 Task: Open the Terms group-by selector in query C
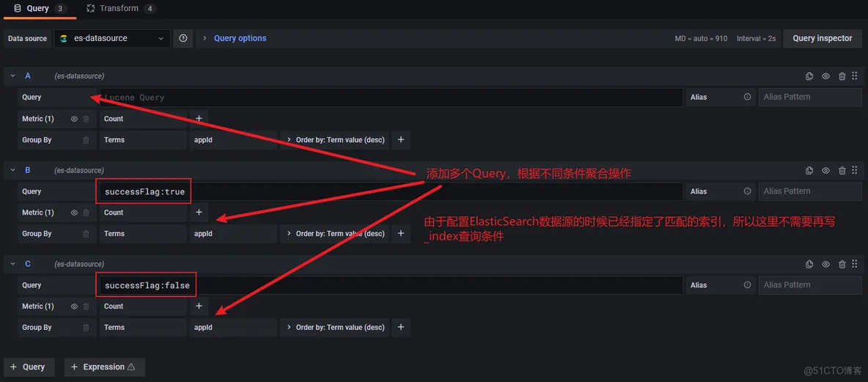click(144, 327)
